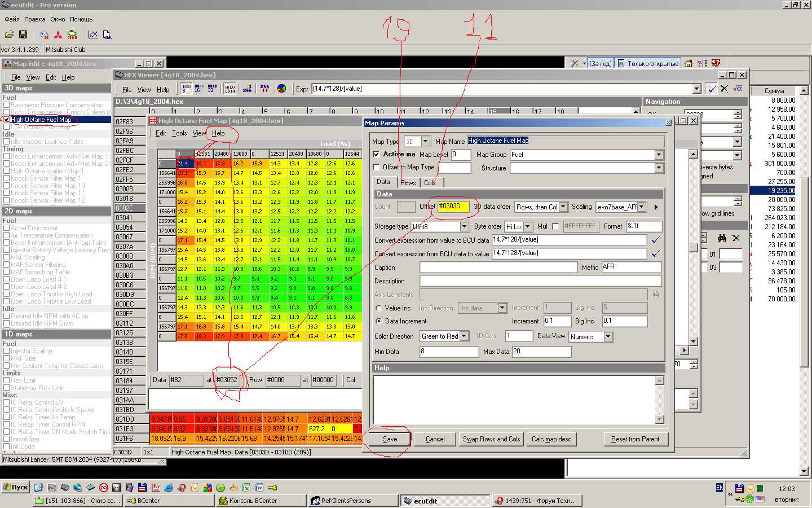Click the Calc map desc button
Viewport: 812px width, 508px height.
click(x=551, y=439)
